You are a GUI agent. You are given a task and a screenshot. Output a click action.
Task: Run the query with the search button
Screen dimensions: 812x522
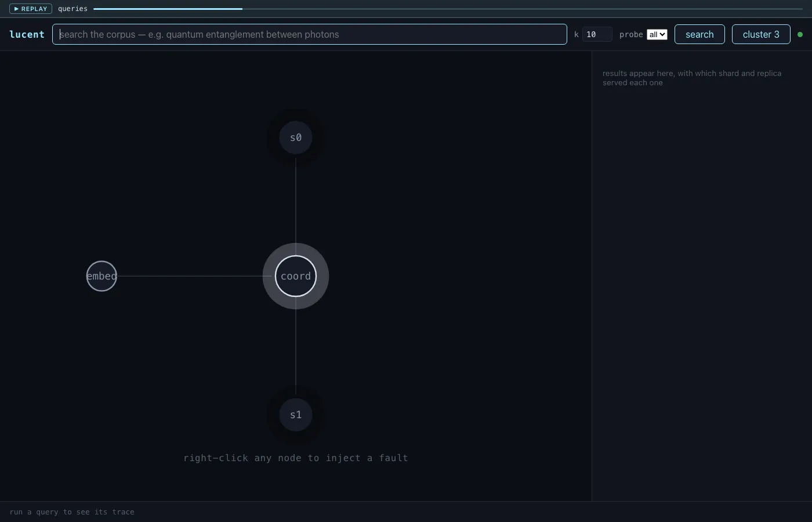coord(699,34)
